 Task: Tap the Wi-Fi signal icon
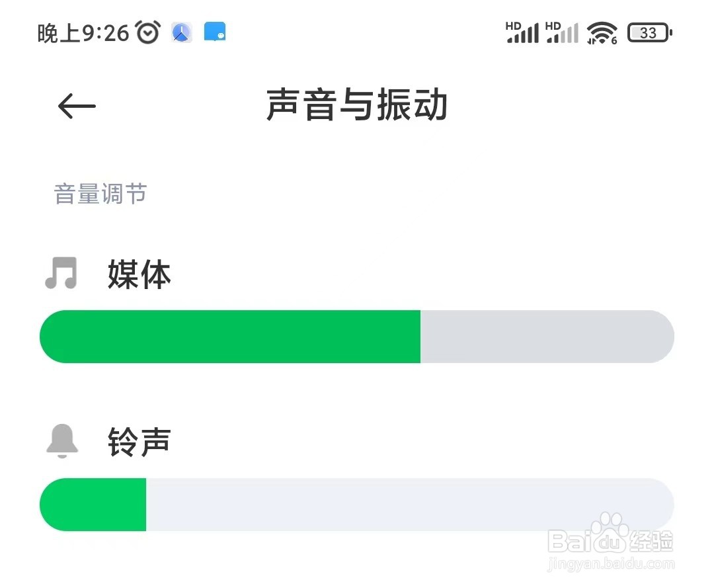point(600,32)
